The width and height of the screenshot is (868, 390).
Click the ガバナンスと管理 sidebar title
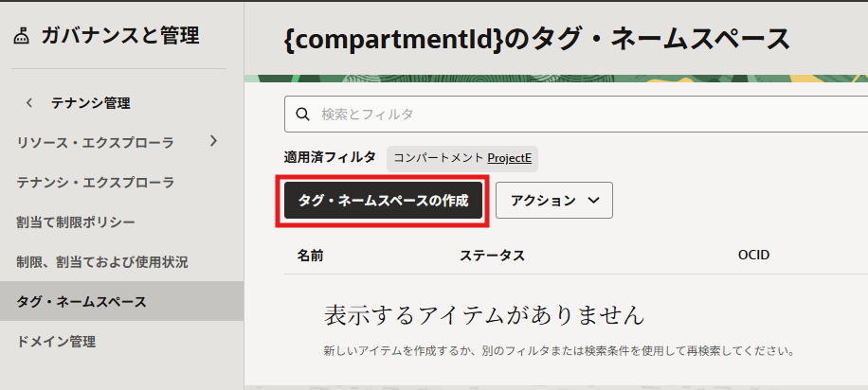click(119, 37)
